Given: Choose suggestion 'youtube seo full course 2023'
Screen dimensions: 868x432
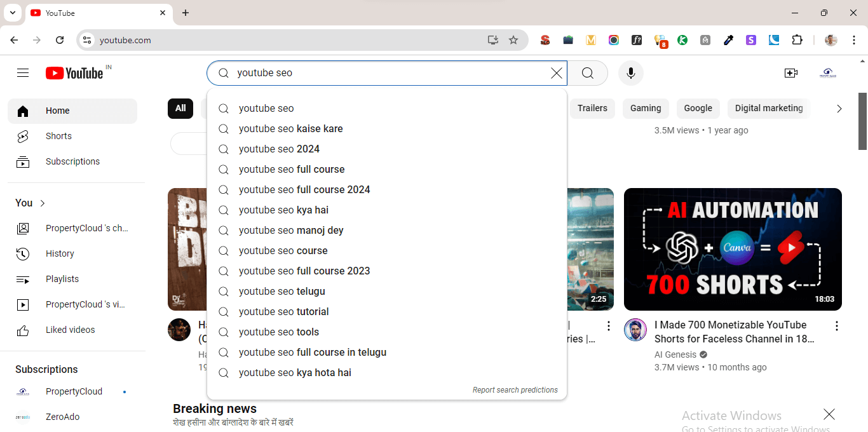Looking at the screenshot, I should coord(387,271).
